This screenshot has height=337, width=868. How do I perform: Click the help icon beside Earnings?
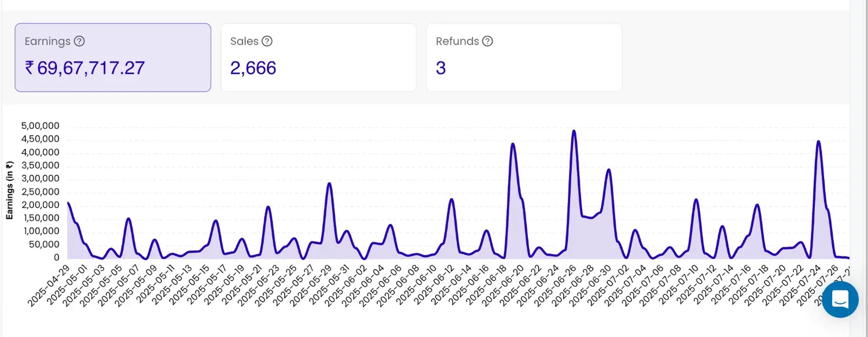pyautogui.click(x=80, y=41)
